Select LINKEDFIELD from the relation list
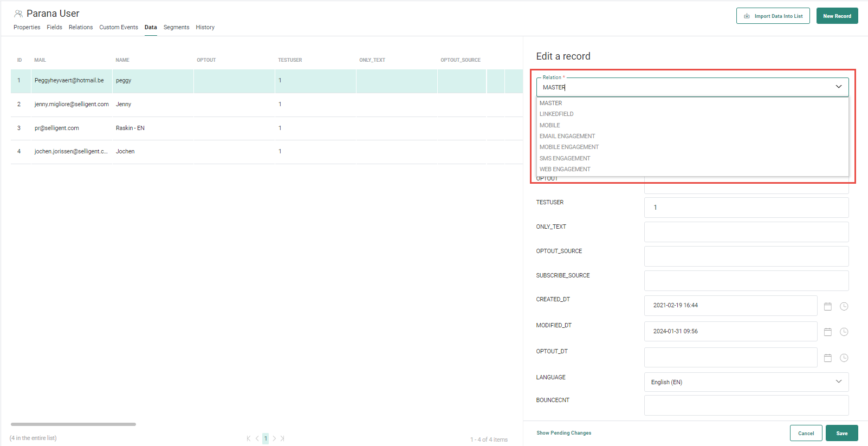Viewport: 868px width, 446px height. pyautogui.click(x=556, y=114)
